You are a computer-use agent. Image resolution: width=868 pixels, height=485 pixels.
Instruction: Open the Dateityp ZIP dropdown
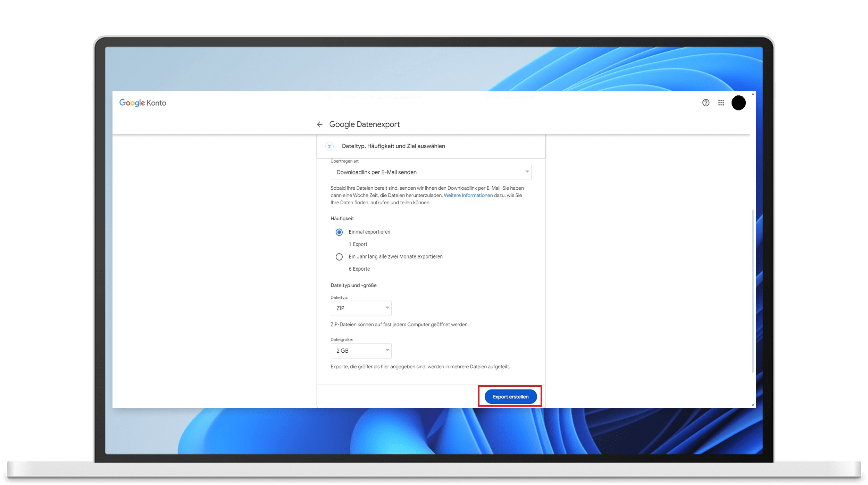(x=361, y=309)
